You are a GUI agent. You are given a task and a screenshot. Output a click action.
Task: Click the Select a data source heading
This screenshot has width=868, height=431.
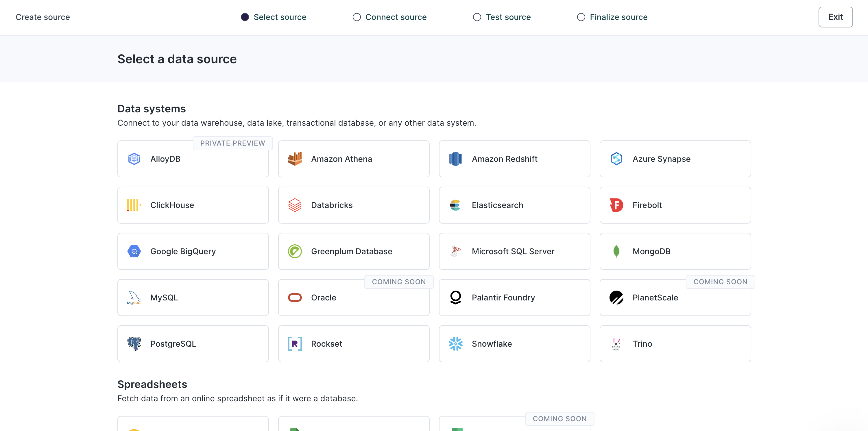(177, 59)
